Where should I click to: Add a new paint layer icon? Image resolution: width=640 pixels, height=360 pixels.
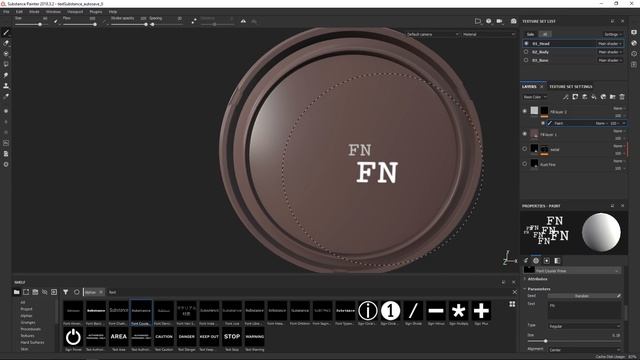tap(584, 97)
